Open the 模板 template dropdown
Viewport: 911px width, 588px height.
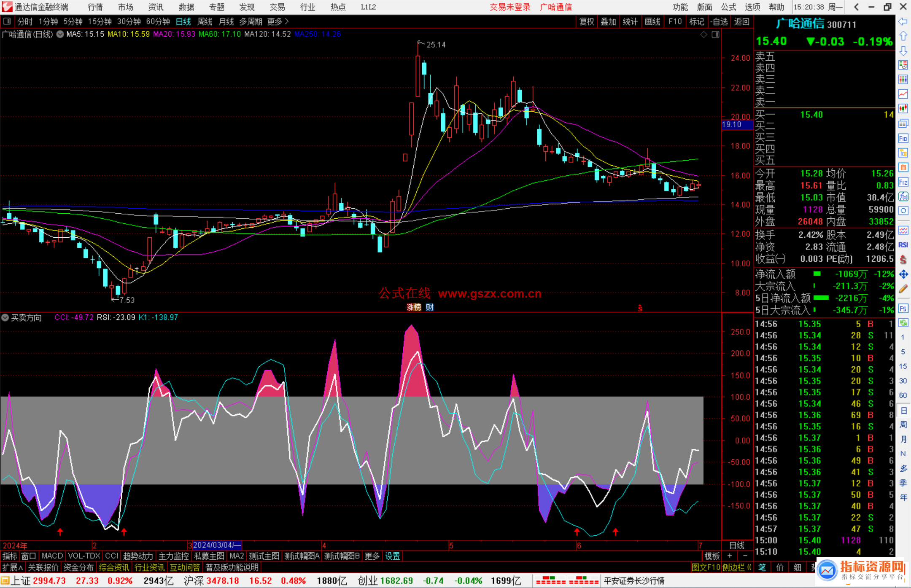point(712,556)
